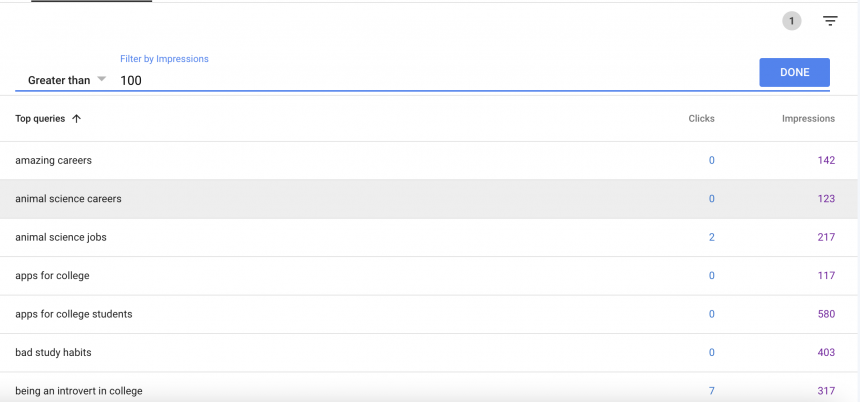Open the amazing careers query row

click(x=54, y=160)
